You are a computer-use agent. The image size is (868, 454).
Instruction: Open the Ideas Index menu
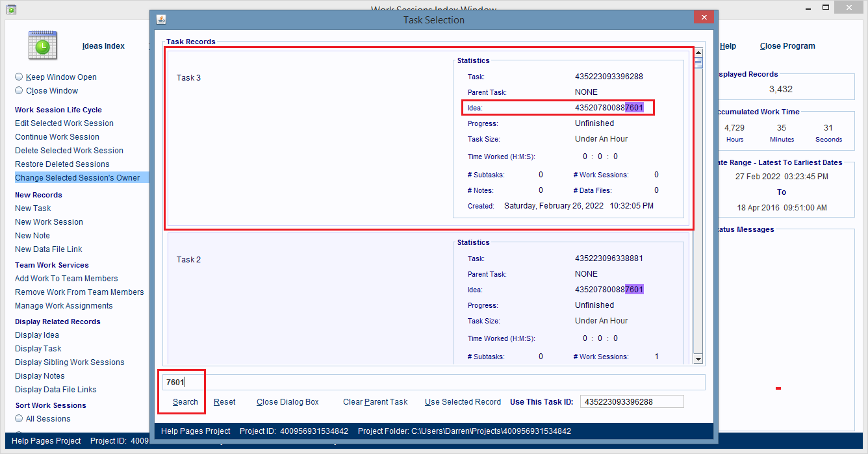[103, 46]
